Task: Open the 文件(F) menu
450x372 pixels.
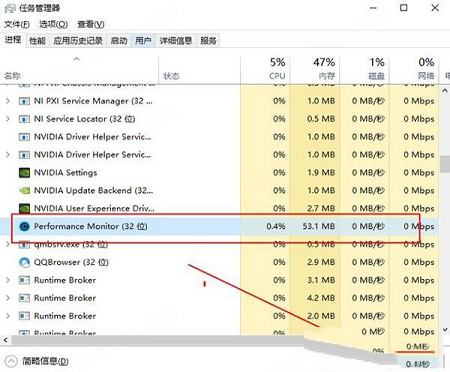Action: pos(17,24)
